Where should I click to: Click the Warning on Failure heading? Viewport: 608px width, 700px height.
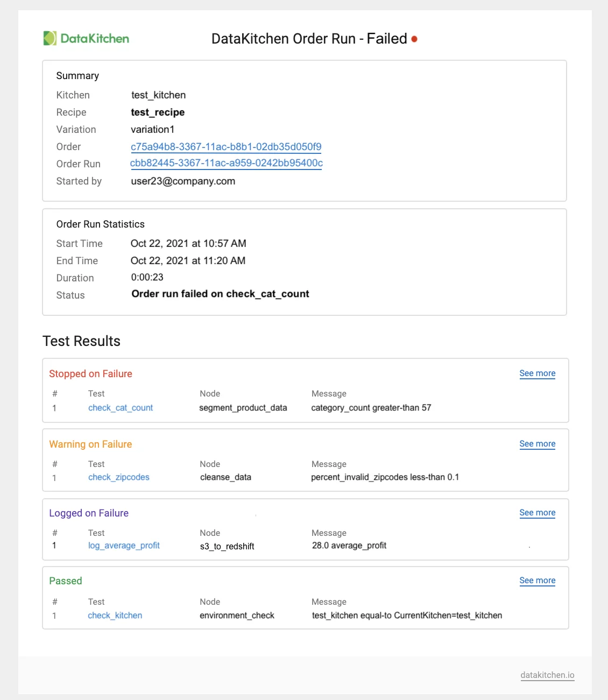point(90,444)
